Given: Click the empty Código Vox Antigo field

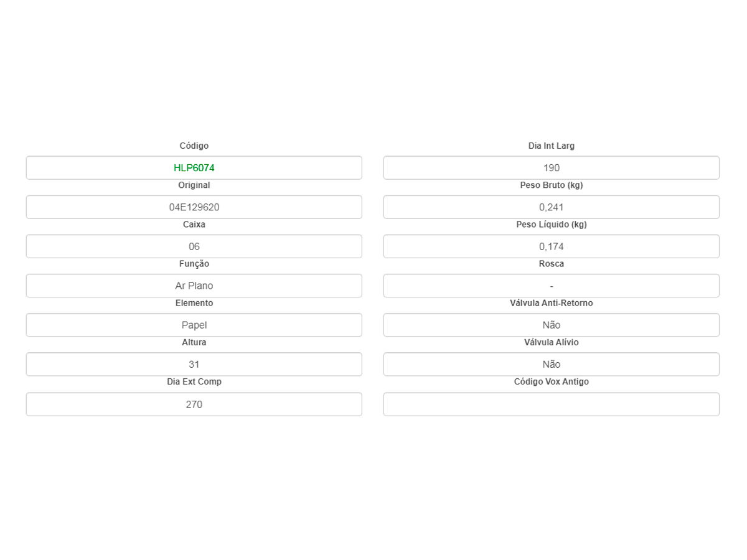Looking at the screenshot, I should pos(551,404).
